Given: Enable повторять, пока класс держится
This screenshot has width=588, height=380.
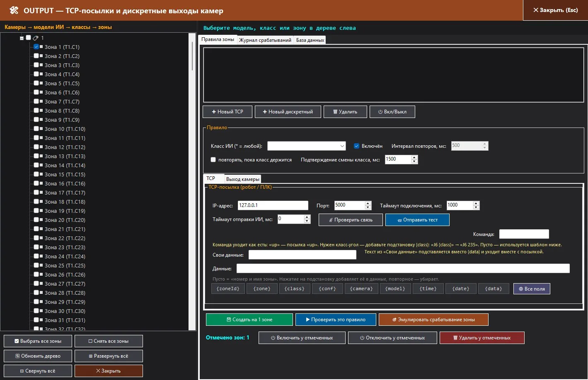Looking at the screenshot, I should (x=213, y=159).
